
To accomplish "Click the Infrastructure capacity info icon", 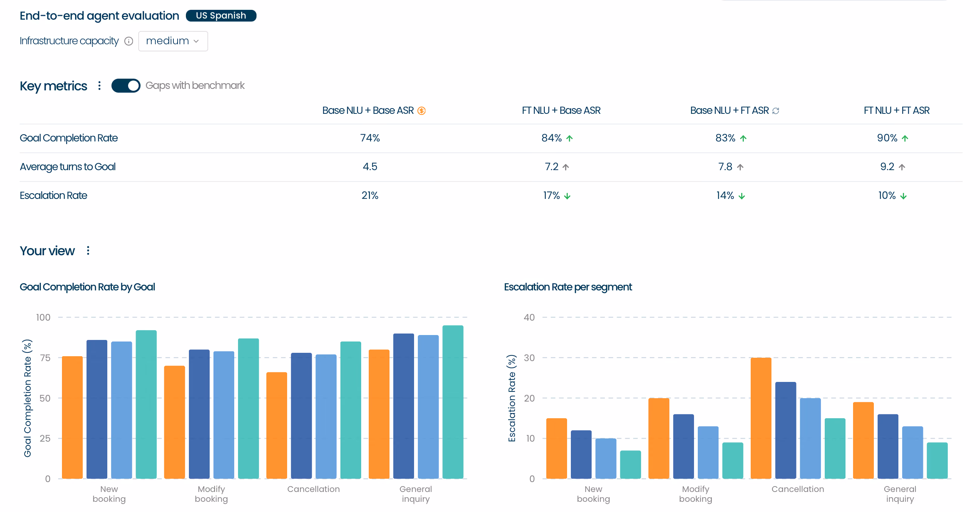I will pos(128,41).
